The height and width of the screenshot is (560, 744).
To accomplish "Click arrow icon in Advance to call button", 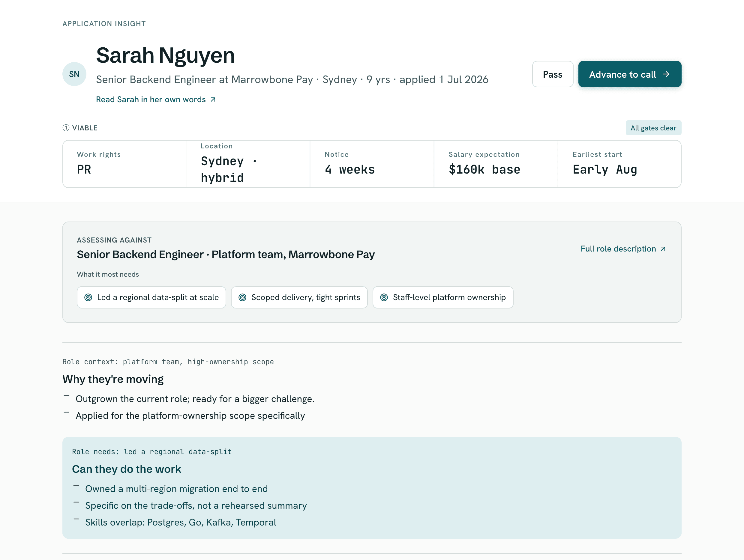I will click(666, 74).
